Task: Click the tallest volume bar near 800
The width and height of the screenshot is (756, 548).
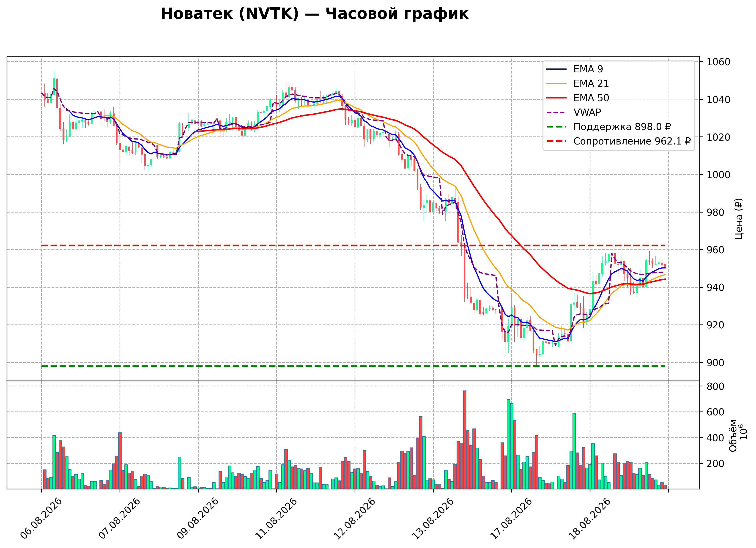Action: pyautogui.click(x=465, y=440)
